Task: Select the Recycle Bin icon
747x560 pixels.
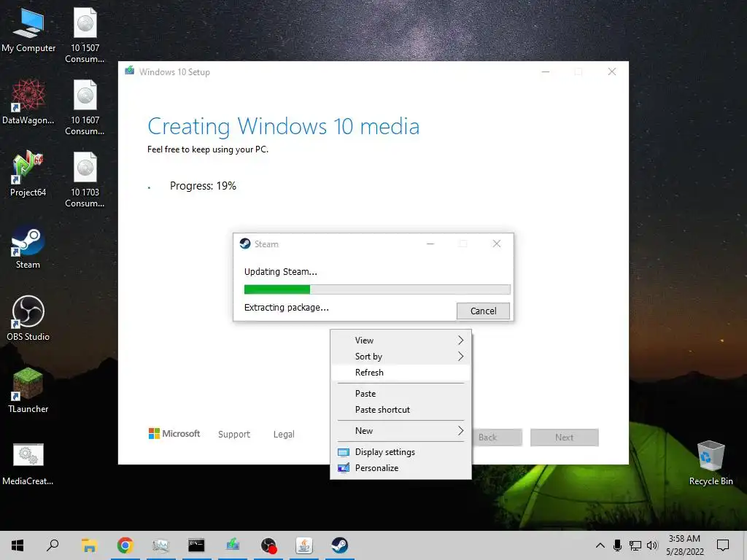Action: pyautogui.click(x=711, y=463)
